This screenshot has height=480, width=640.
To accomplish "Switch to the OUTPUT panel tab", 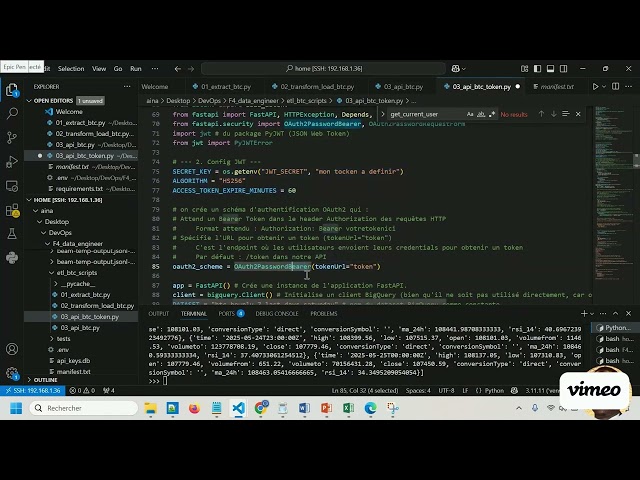I will click(x=158, y=313).
